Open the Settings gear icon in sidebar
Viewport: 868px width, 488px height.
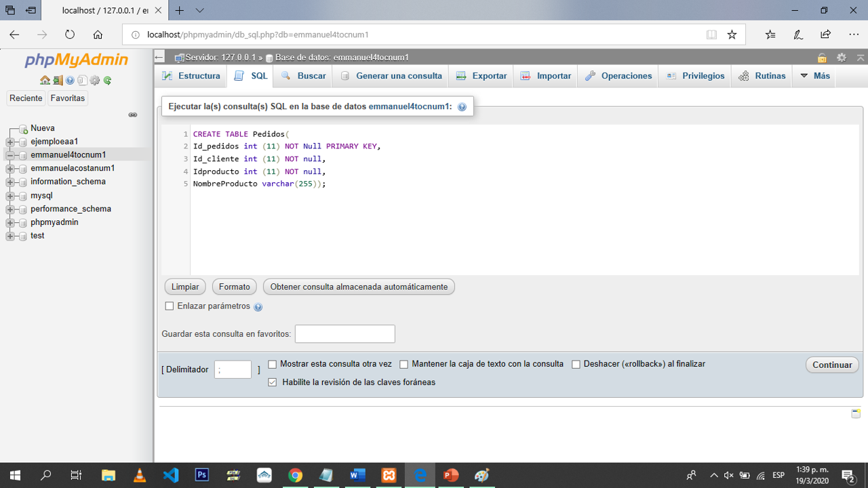coord(94,79)
